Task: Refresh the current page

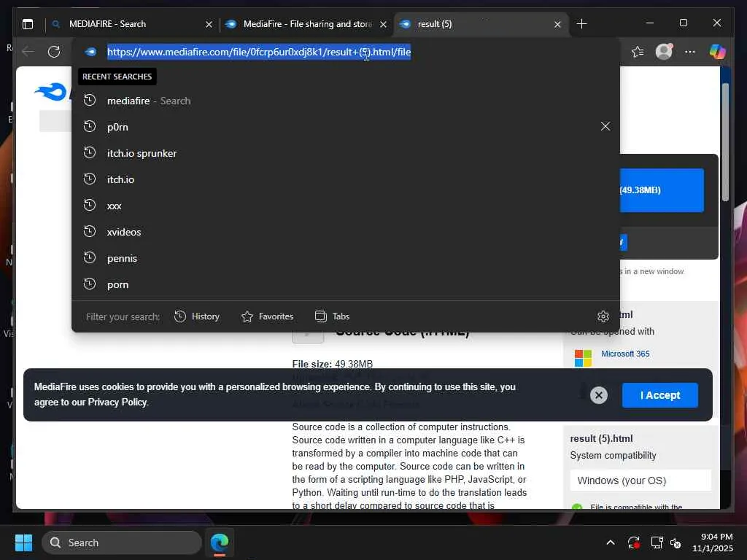Action: pyautogui.click(x=54, y=52)
